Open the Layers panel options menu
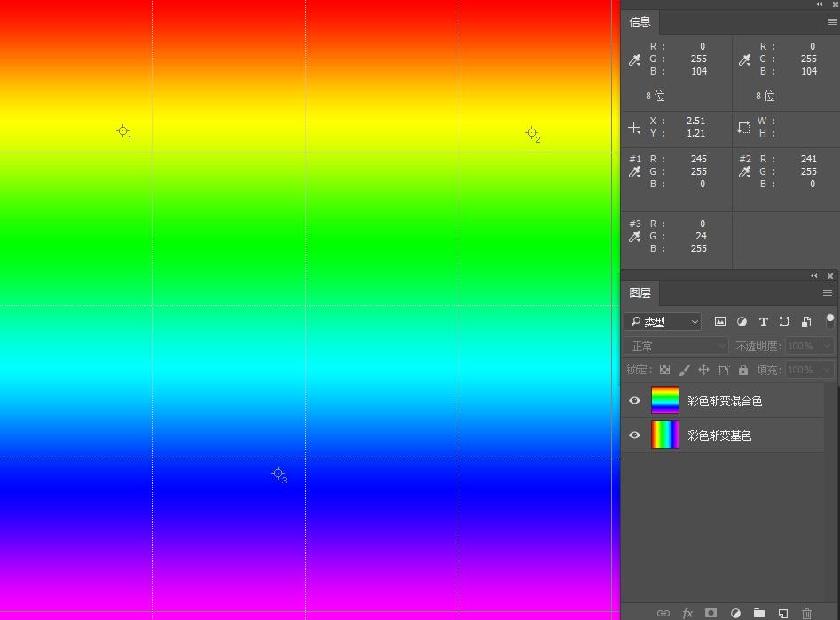Screen dimensions: 840x620 coord(828,294)
